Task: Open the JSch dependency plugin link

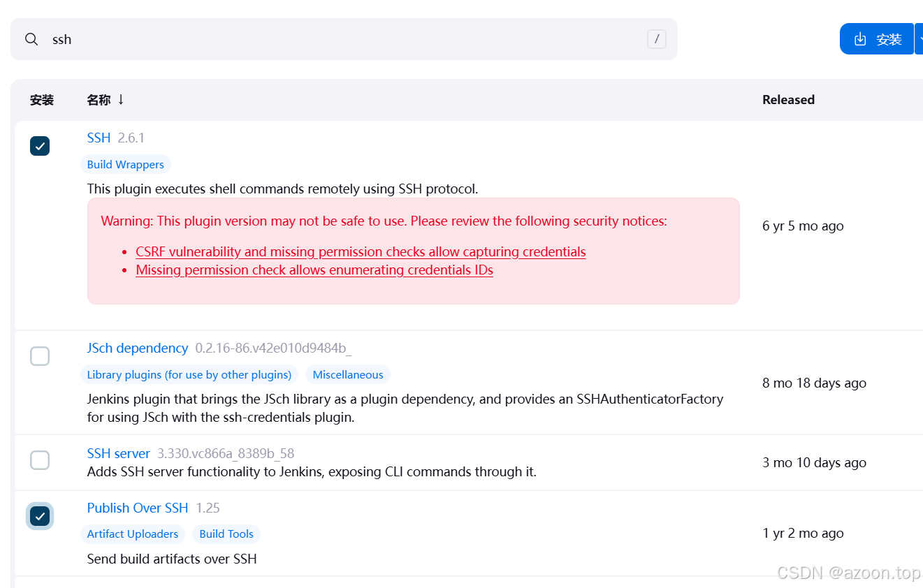Action: (x=138, y=348)
